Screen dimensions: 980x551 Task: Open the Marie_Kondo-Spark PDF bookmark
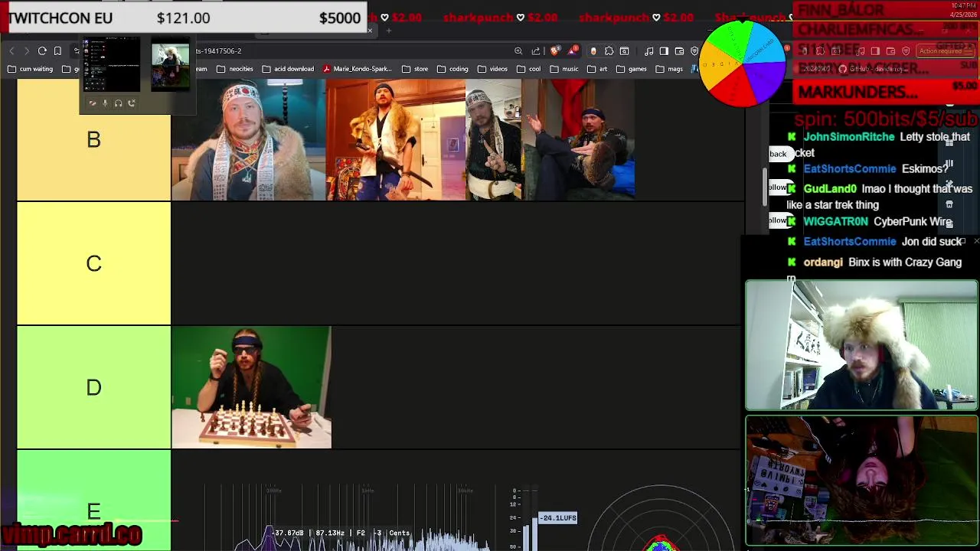click(x=358, y=69)
